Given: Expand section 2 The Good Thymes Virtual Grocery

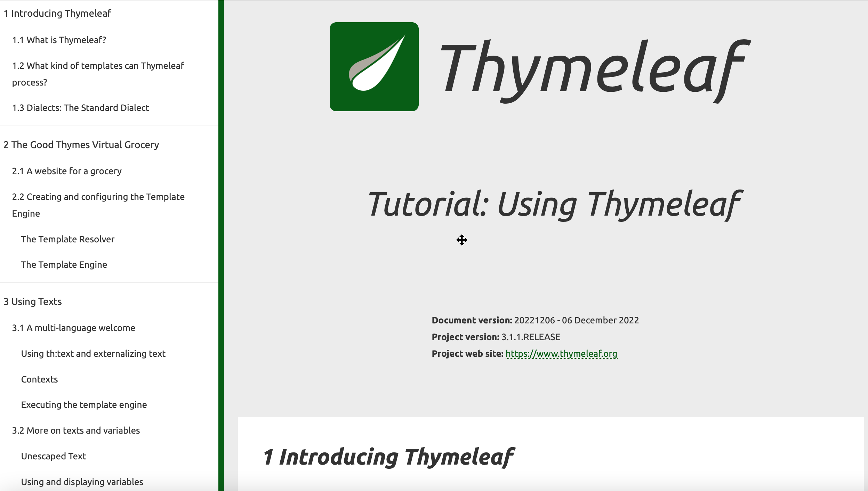Looking at the screenshot, I should tap(81, 144).
